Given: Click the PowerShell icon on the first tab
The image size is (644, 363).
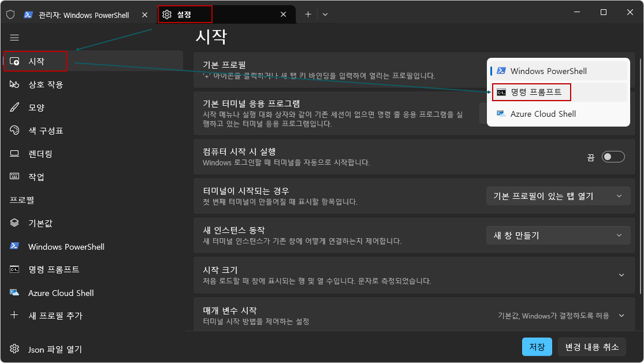Looking at the screenshot, I should pyautogui.click(x=28, y=15).
